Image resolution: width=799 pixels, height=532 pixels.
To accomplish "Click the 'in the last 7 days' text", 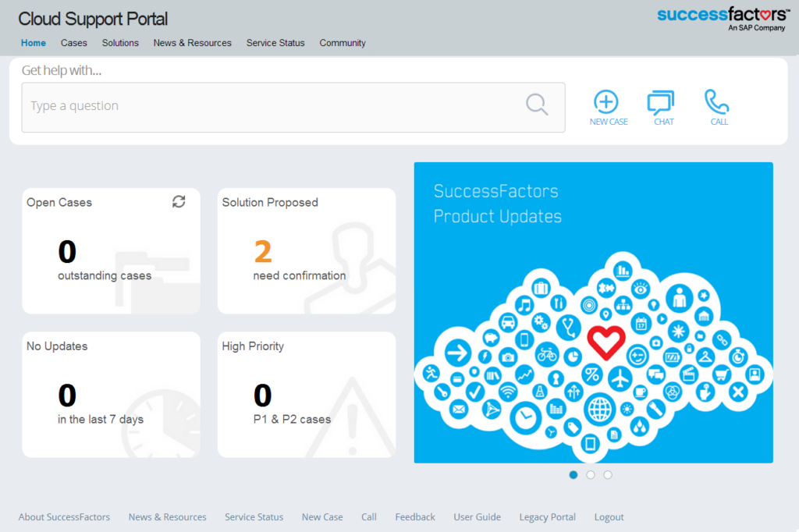I will tap(101, 419).
